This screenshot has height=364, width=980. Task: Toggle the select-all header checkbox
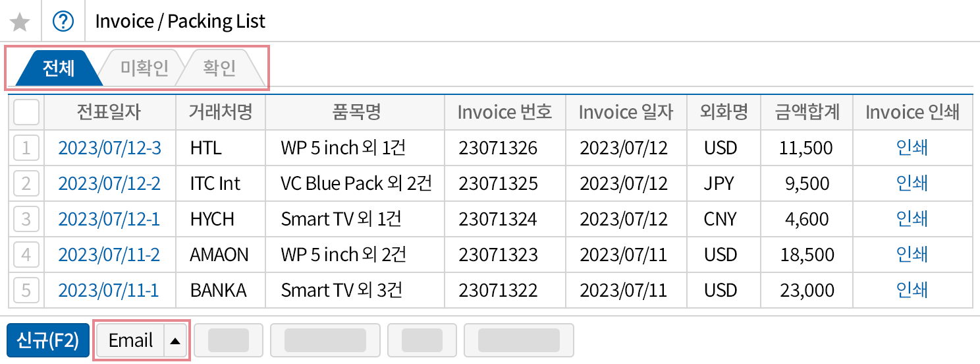tap(26, 113)
